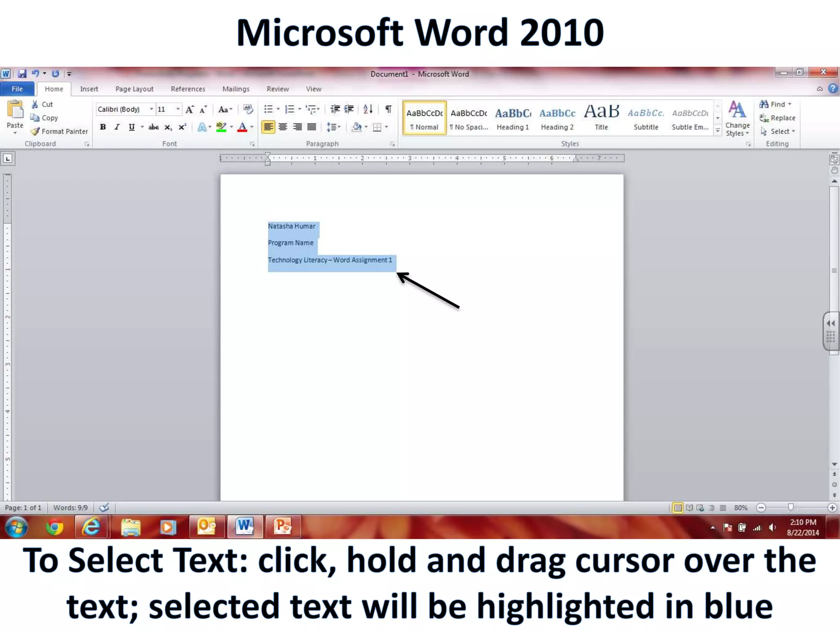Viewport: 840px width, 630px height.
Task: Toggle Underline formatting
Action: click(x=132, y=127)
